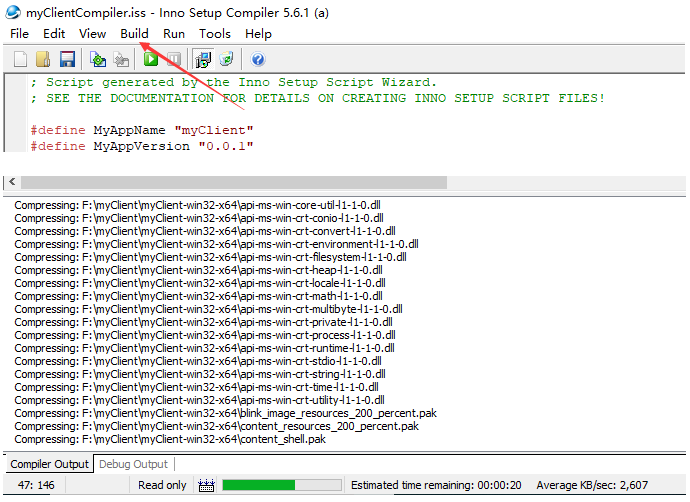Click the cursor position 47: 146 indicator

36,485
